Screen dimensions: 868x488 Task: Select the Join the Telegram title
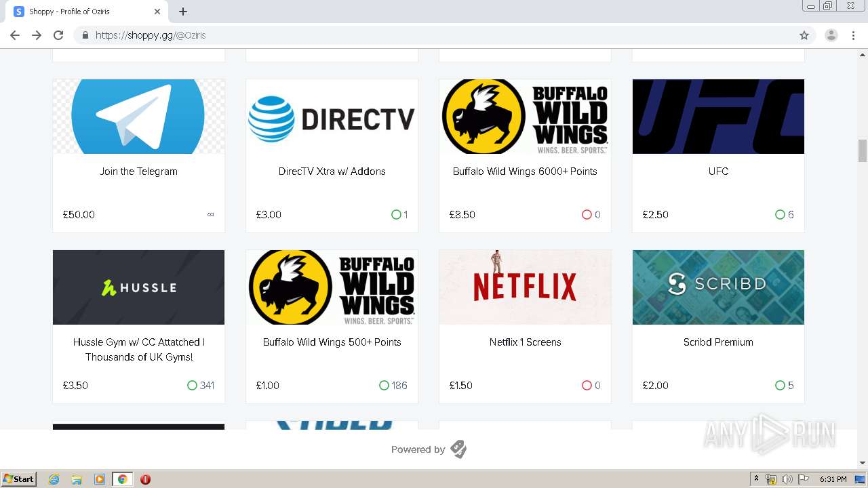coord(138,171)
